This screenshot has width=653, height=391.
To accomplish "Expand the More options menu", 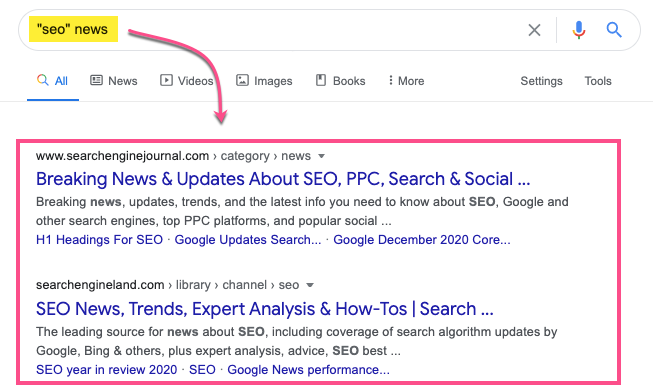I will coord(406,81).
